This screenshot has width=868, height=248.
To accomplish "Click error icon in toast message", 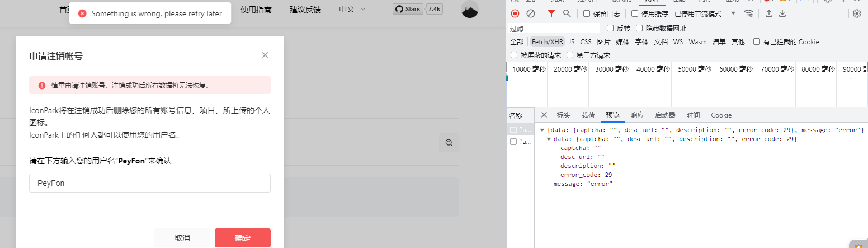I will click(82, 13).
